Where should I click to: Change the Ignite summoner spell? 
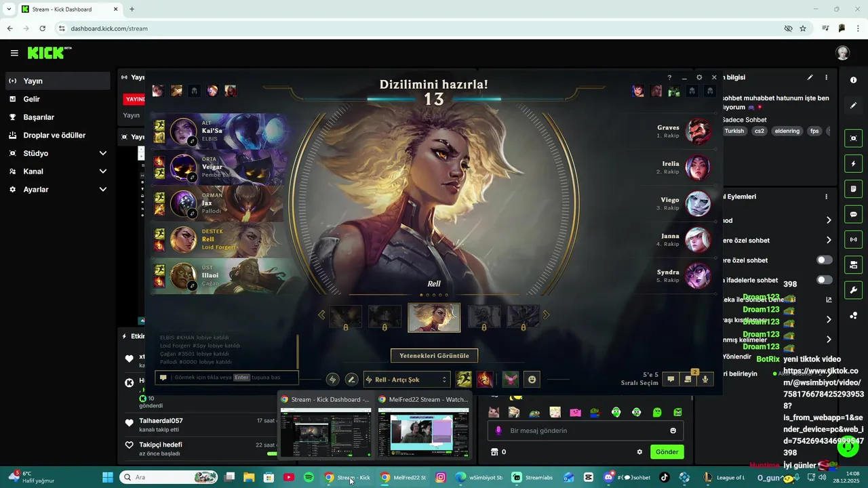click(x=484, y=379)
